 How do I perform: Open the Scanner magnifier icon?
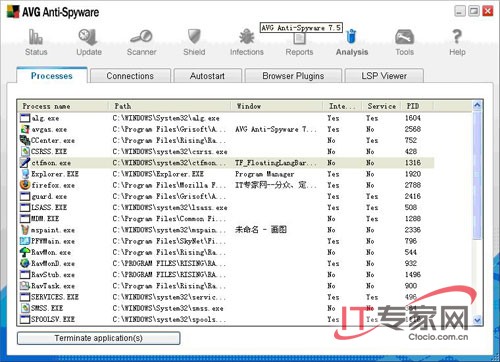point(141,37)
